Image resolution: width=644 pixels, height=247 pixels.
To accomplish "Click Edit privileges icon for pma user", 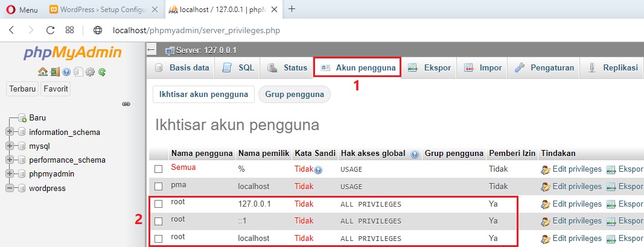I will pyautogui.click(x=546, y=187).
